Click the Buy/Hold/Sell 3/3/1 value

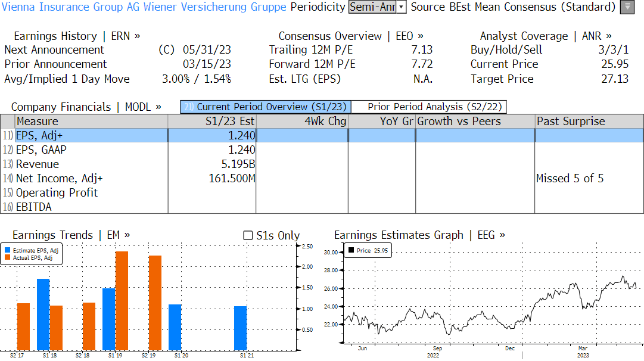pyautogui.click(x=614, y=50)
